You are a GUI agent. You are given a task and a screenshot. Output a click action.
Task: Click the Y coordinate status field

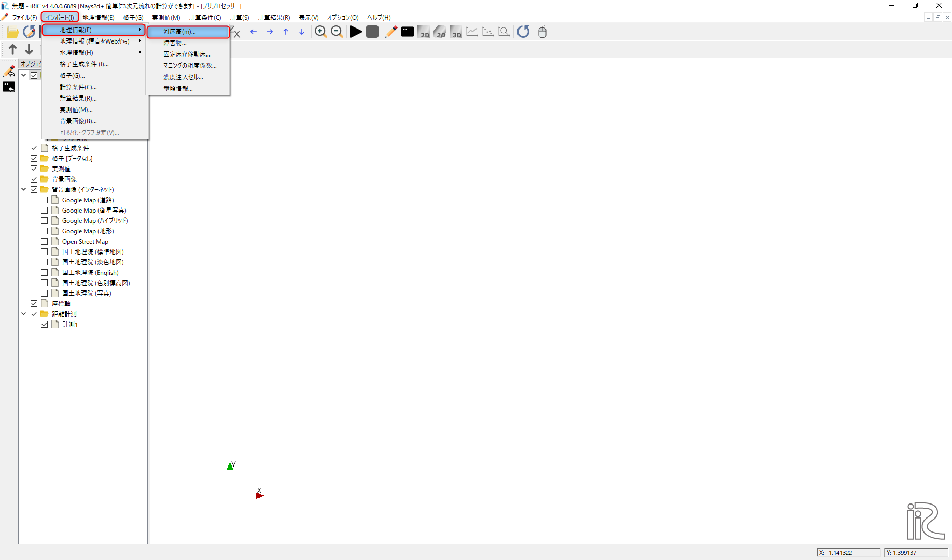[x=916, y=553]
